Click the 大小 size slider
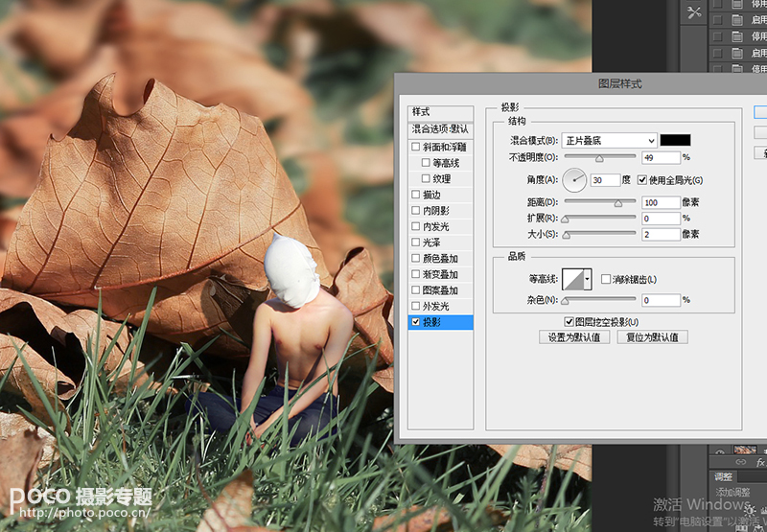The width and height of the screenshot is (767, 532). coord(600,234)
